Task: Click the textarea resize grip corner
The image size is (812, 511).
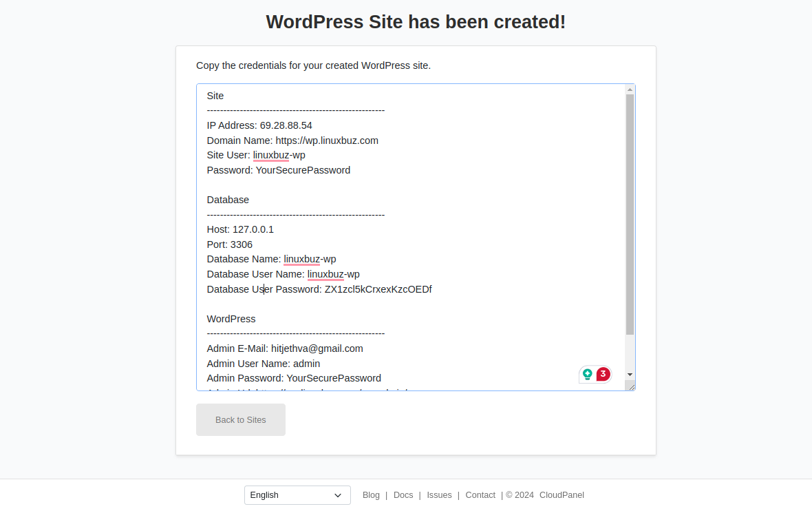Action: tap(630, 386)
